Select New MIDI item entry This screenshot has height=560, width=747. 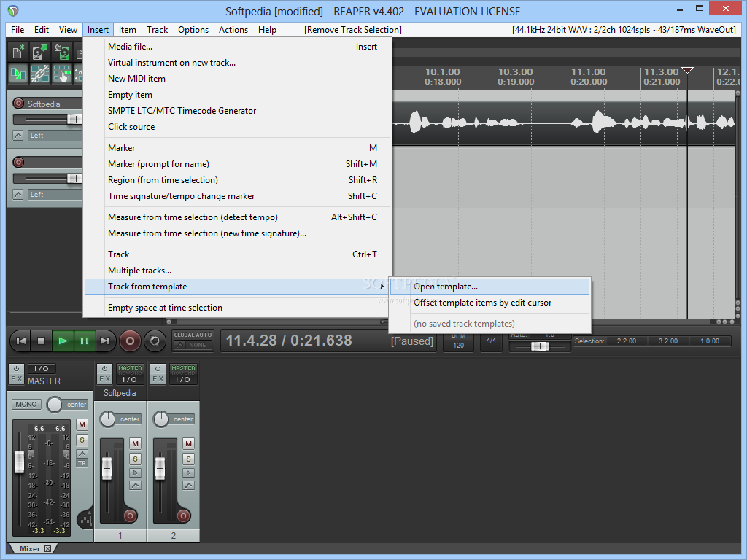pyautogui.click(x=237, y=79)
